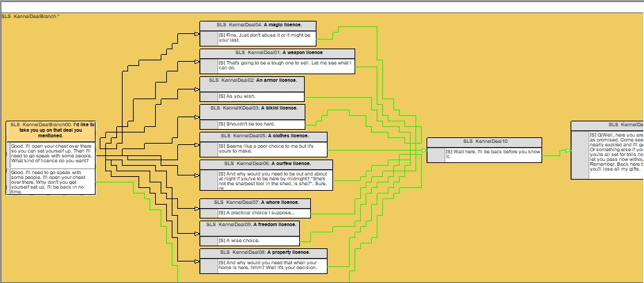Select the 'An armor licence.' topic header
The width and height of the screenshot is (644, 283).
click(252, 84)
